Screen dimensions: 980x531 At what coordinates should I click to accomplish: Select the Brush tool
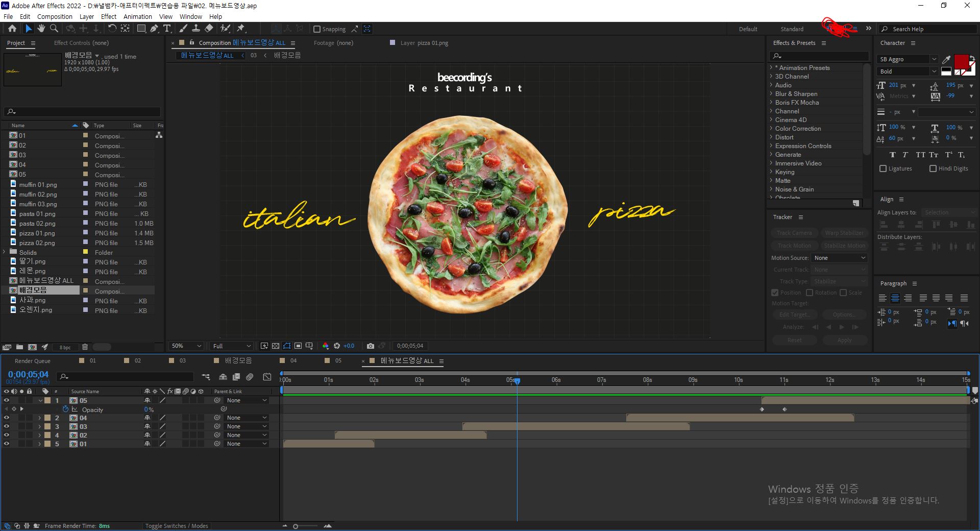coord(183,29)
